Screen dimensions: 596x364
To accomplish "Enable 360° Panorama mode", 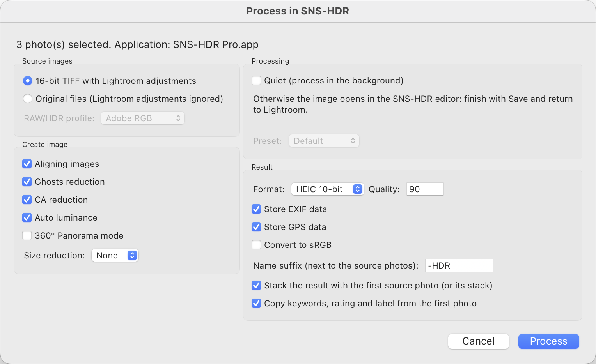I will coord(27,235).
